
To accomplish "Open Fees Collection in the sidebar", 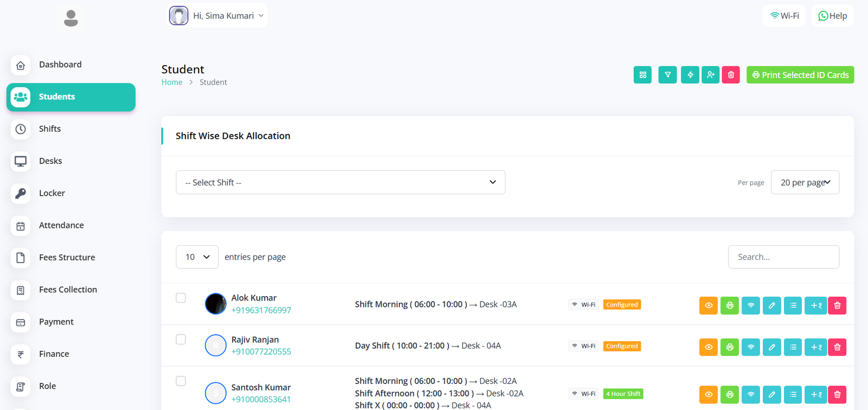I will tap(68, 290).
